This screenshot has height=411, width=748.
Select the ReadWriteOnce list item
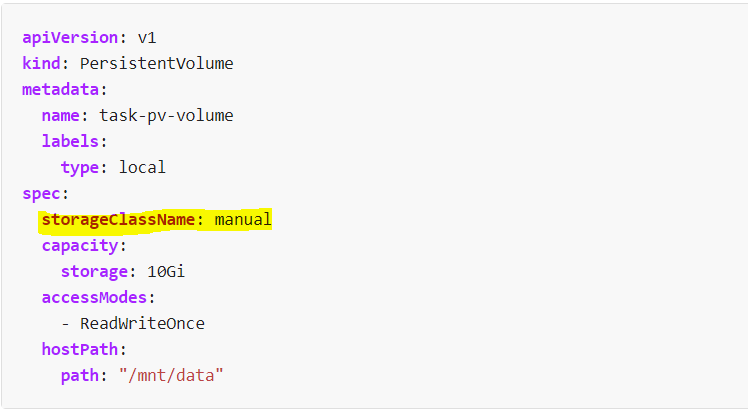142,323
